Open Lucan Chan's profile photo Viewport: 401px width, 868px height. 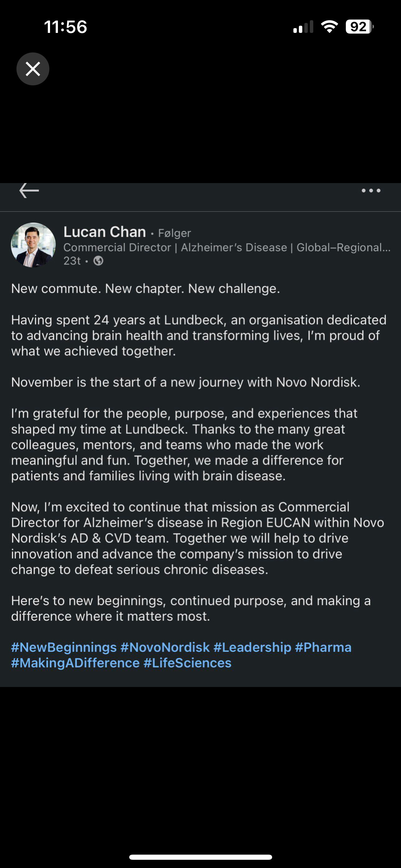tap(33, 245)
